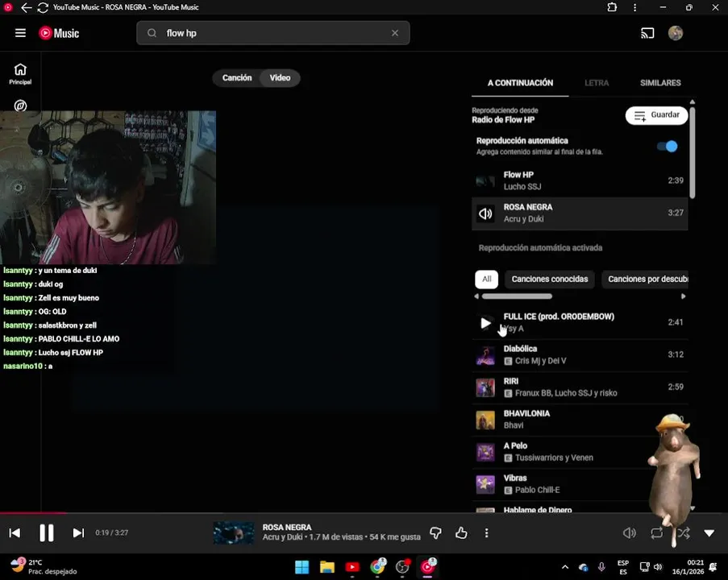Select the SIMILARES tab
The image size is (728, 580).
(x=660, y=83)
